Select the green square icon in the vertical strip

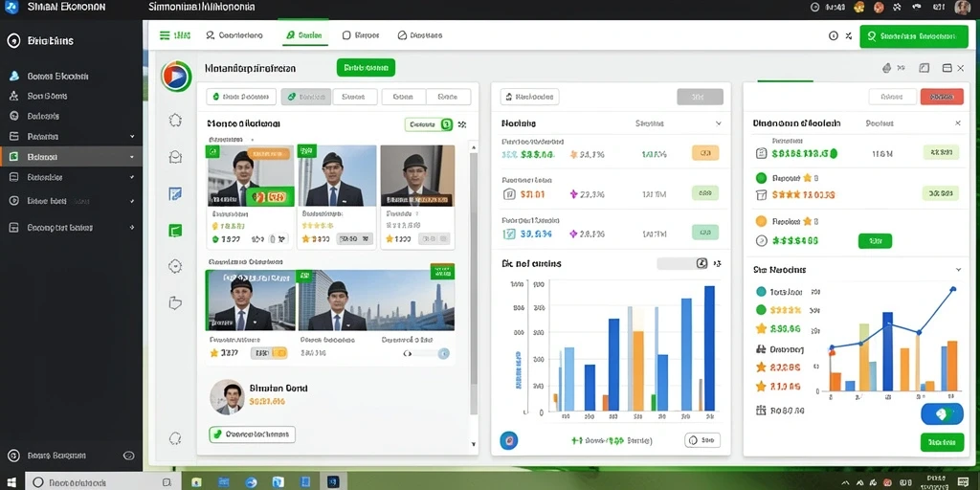(x=176, y=231)
